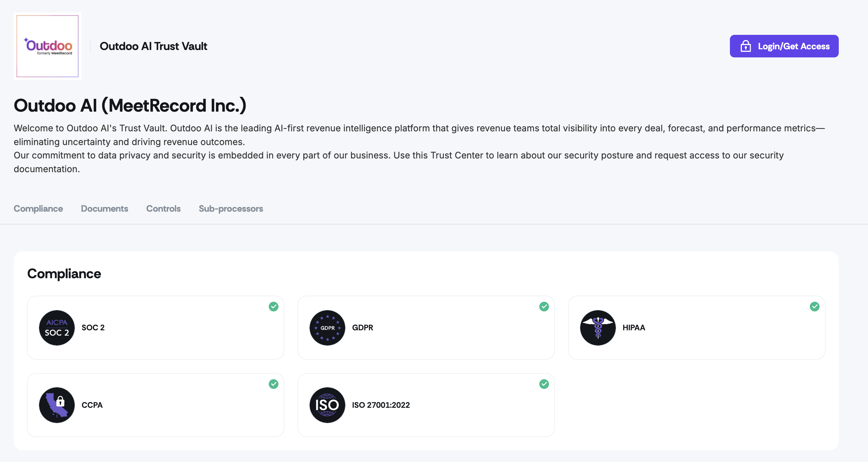This screenshot has height=462, width=868.
Task: Click the ISO globe badge icon
Action: [x=327, y=405]
